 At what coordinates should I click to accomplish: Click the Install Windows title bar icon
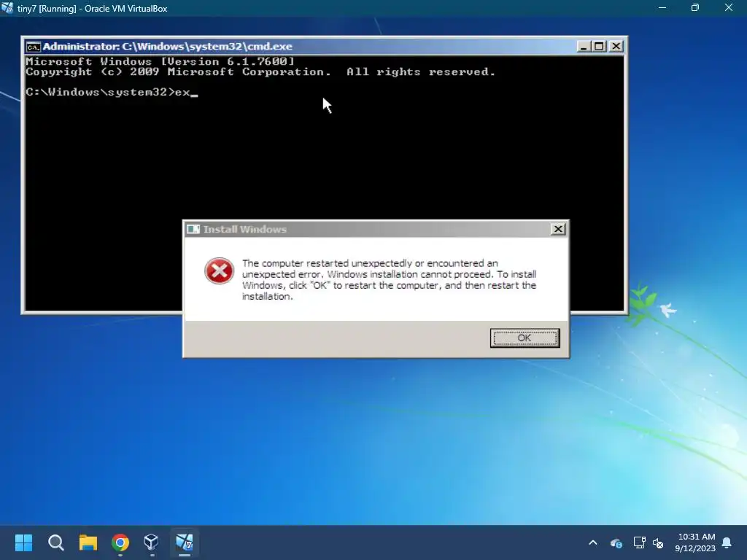(x=193, y=229)
